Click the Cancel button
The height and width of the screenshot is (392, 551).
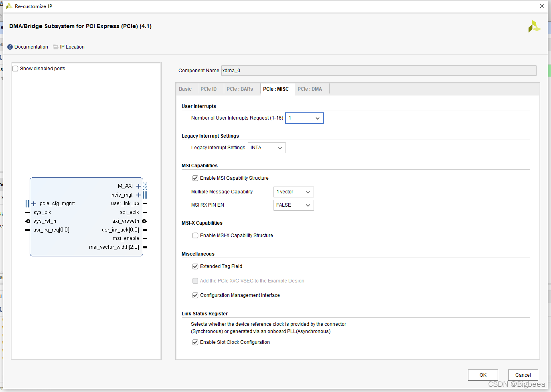[x=523, y=375]
